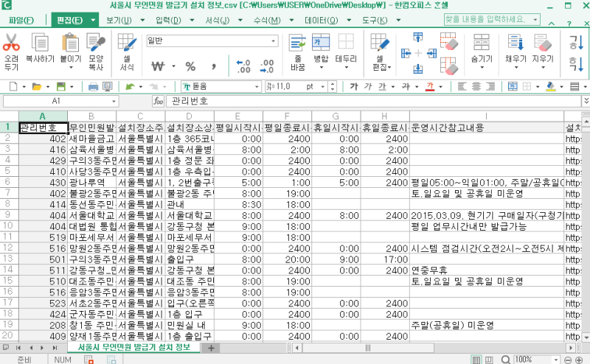Image resolution: width=590 pixels, height=364 pixels.
Task: Click the zoom out minus button
Action: point(568,360)
